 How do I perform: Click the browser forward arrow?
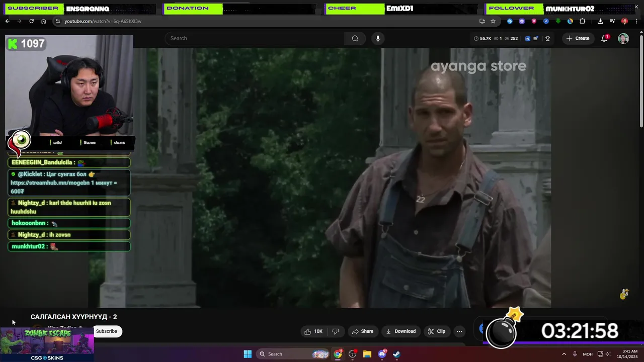pos(19,21)
